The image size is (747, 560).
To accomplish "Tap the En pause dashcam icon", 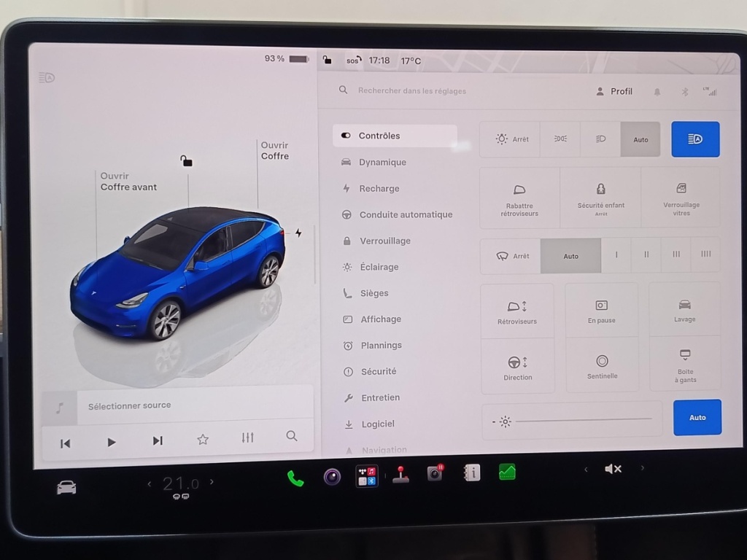I will [x=602, y=311].
